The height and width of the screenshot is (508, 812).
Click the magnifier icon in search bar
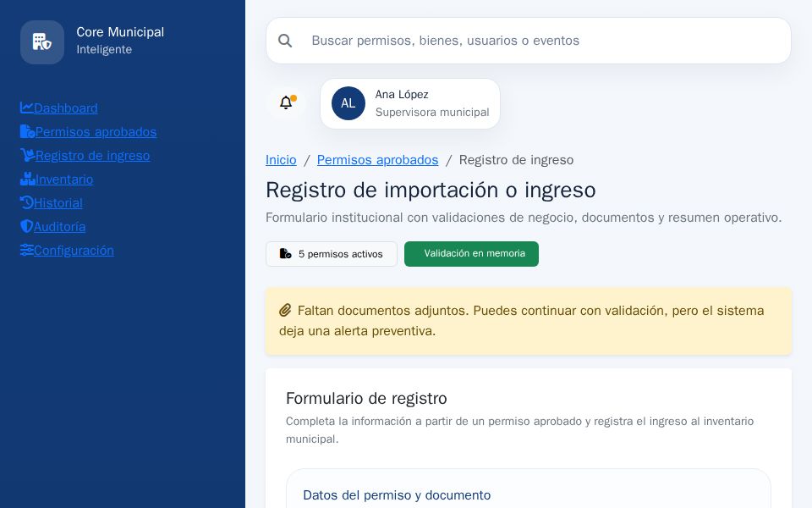[x=285, y=41]
